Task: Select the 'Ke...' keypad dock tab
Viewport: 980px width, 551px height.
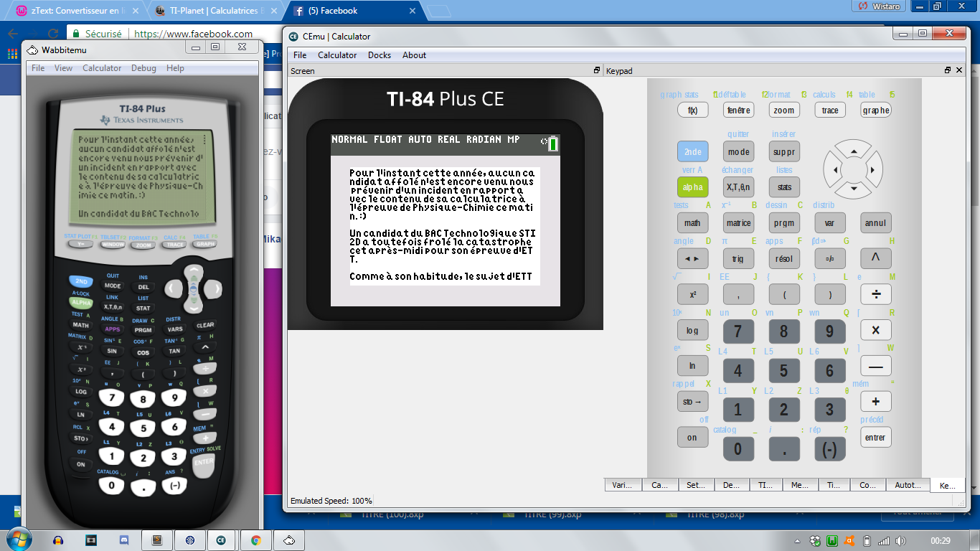Action: tap(947, 485)
